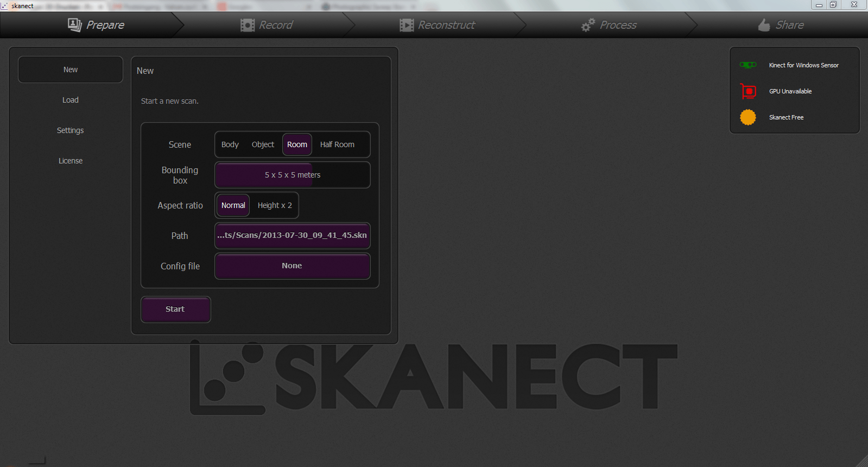Open the Process tab
868x467 pixels.
point(609,25)
